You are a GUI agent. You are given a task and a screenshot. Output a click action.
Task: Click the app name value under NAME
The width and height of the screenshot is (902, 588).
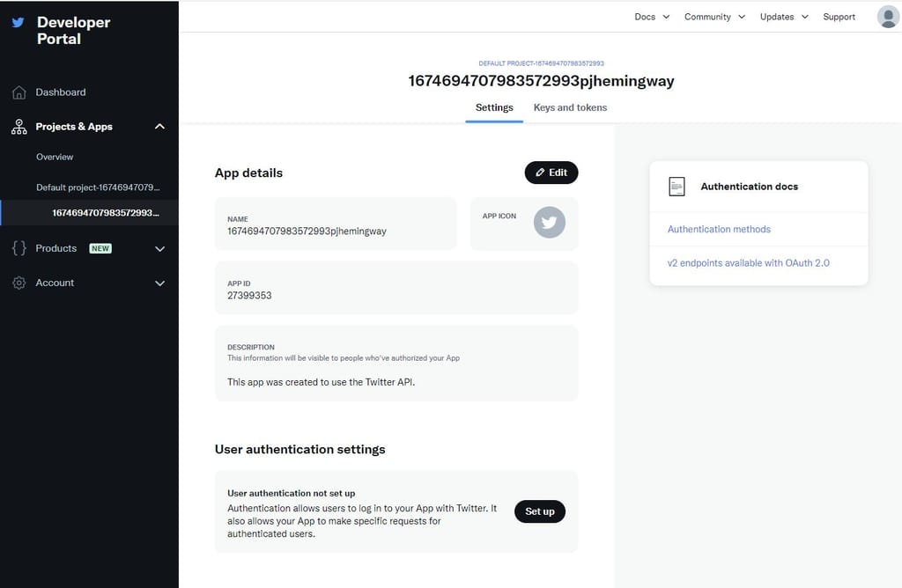307,231
